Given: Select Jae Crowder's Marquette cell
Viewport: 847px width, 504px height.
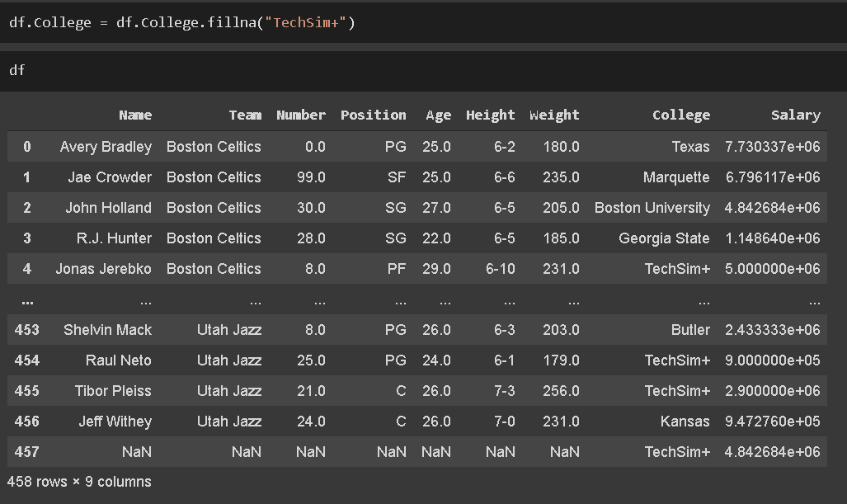Looking at the screenshot, I should click(x=675, y=177).
